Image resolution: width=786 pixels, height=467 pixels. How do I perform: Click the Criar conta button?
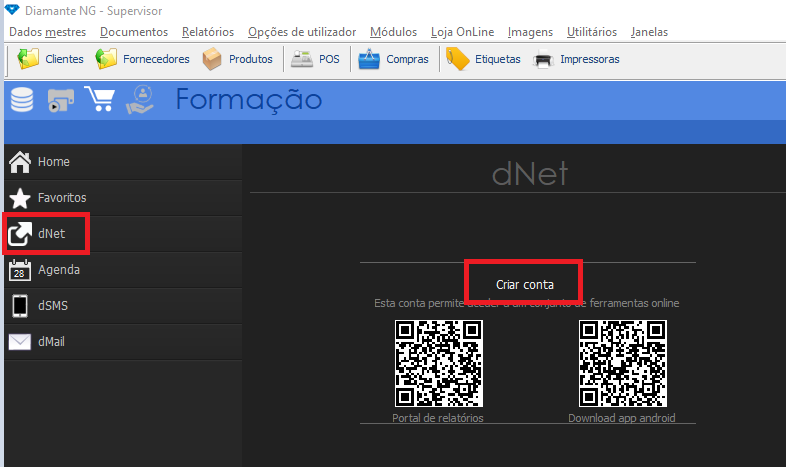[x=524, y=285]
